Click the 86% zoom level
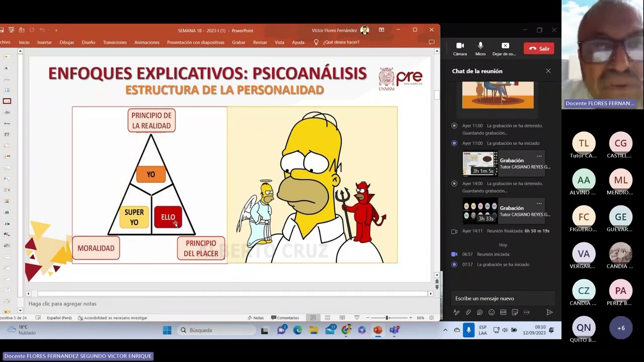The width and height of the screenshot is (644, 362). pos(420,318)
